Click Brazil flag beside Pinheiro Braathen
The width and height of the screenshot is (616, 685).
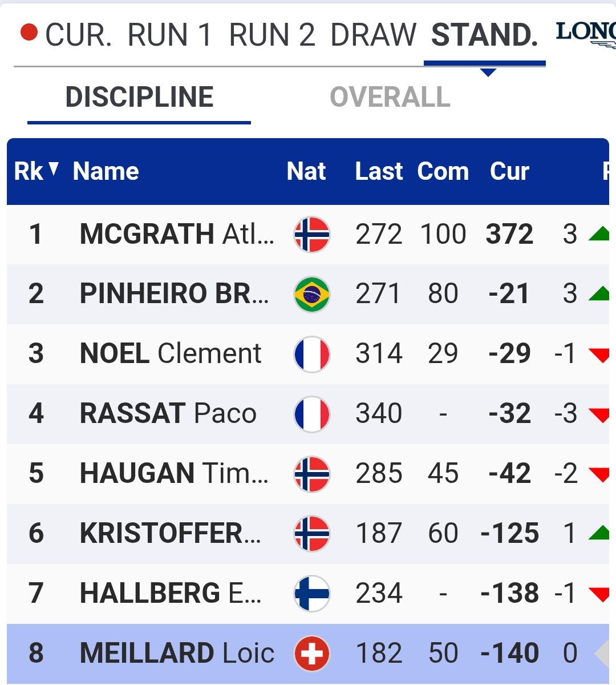coord(311,295)
